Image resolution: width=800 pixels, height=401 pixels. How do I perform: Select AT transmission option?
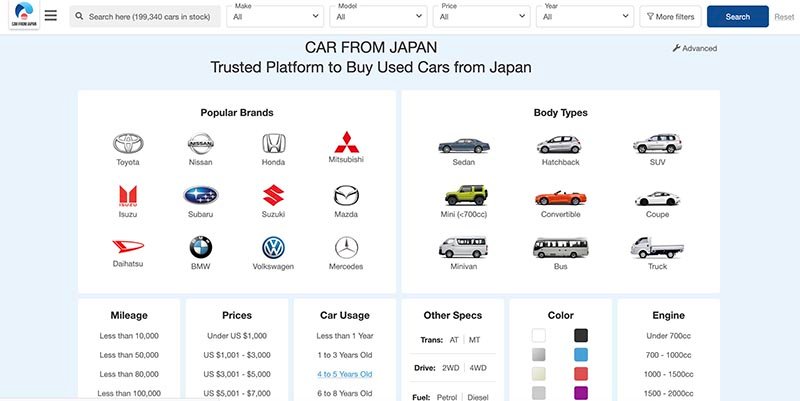click(x=454, y=340)
